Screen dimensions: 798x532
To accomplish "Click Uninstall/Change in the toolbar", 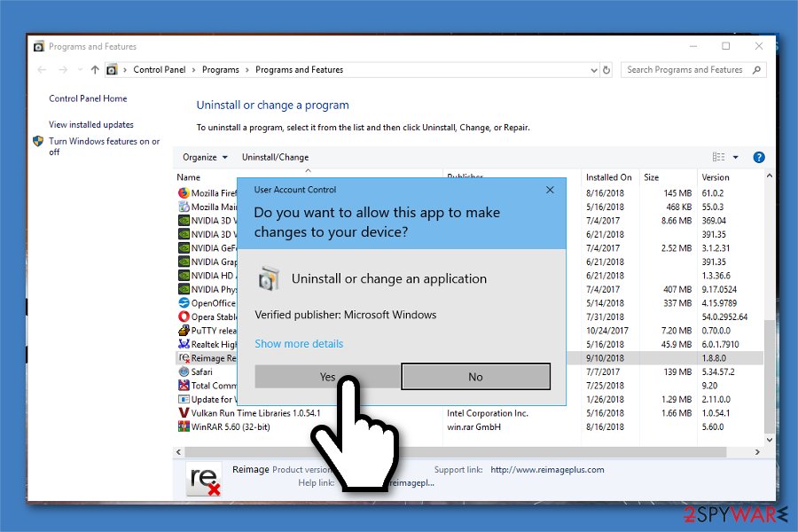I will [276, 157].
